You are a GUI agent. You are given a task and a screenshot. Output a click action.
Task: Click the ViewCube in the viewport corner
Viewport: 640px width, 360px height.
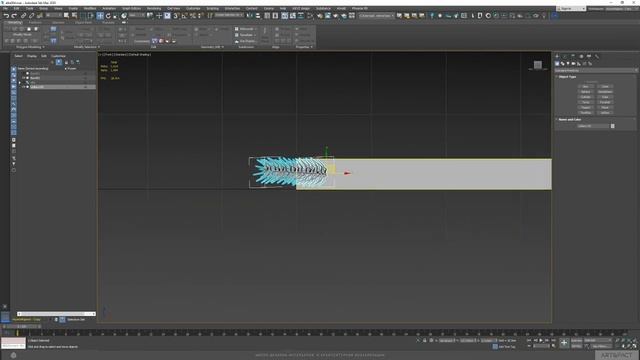[x=538, y=64]
